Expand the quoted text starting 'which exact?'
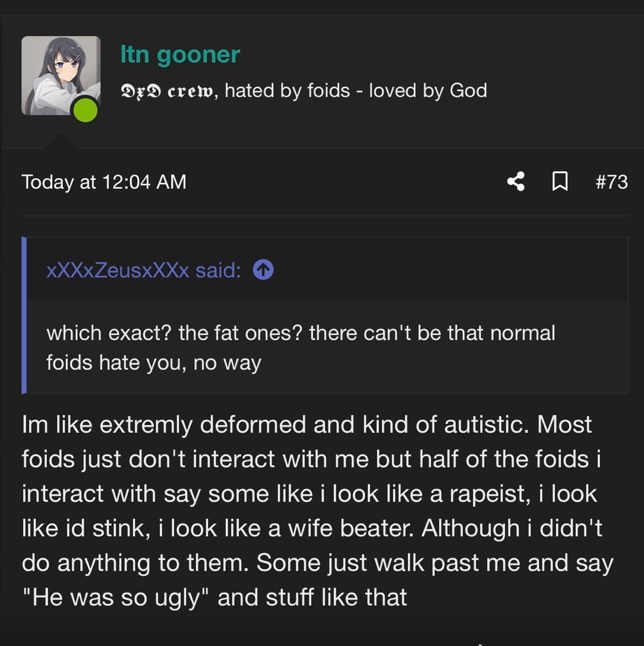 [x=301, y=332]
